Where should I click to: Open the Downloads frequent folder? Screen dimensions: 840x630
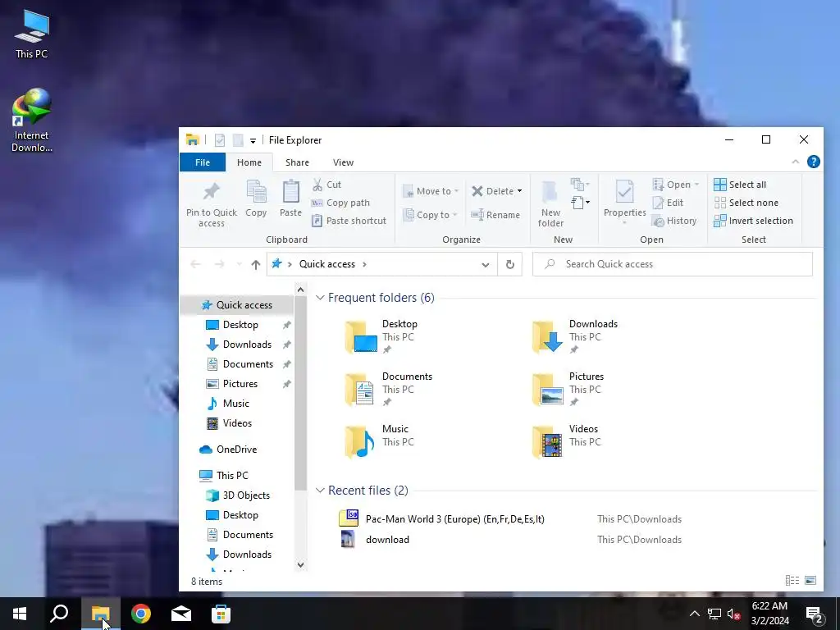(x=575, y=336)
